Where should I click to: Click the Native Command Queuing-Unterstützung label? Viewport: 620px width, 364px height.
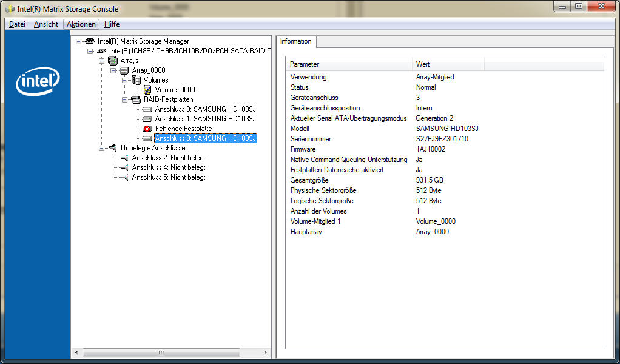tap(349, 160)
